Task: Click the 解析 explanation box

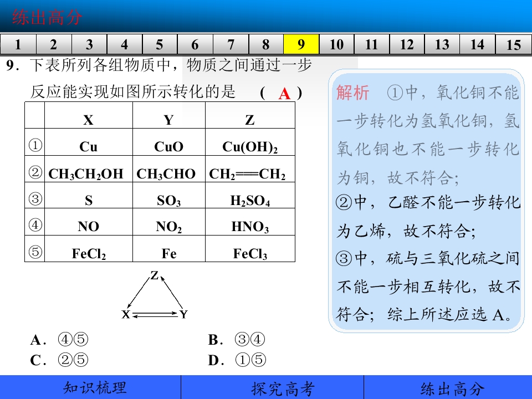Action: click(x=426, y=201)
